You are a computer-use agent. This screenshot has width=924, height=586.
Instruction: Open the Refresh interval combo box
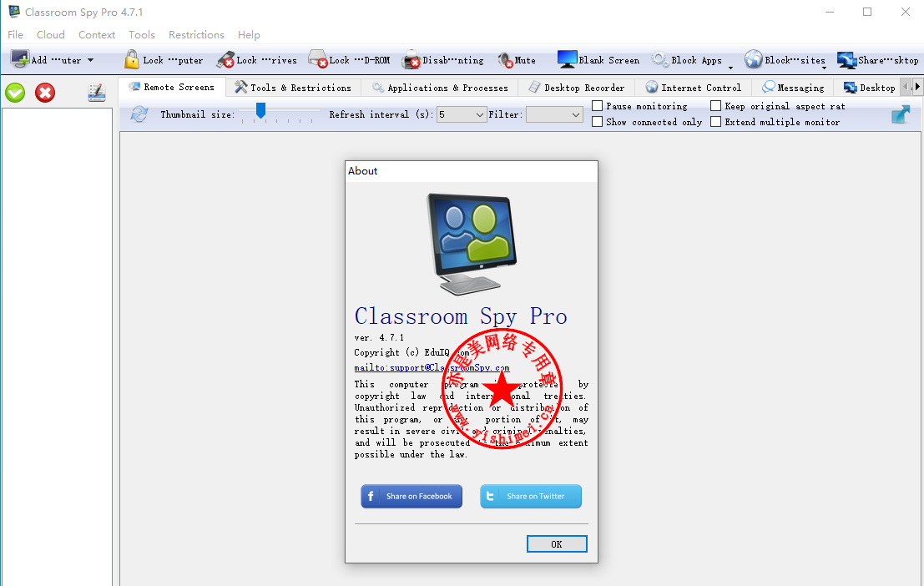(x=462, y=114)
